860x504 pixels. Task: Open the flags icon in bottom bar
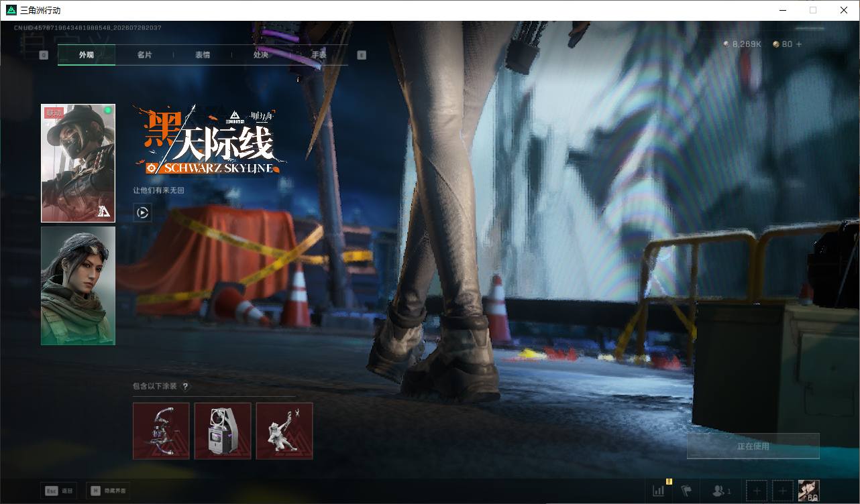686,491
